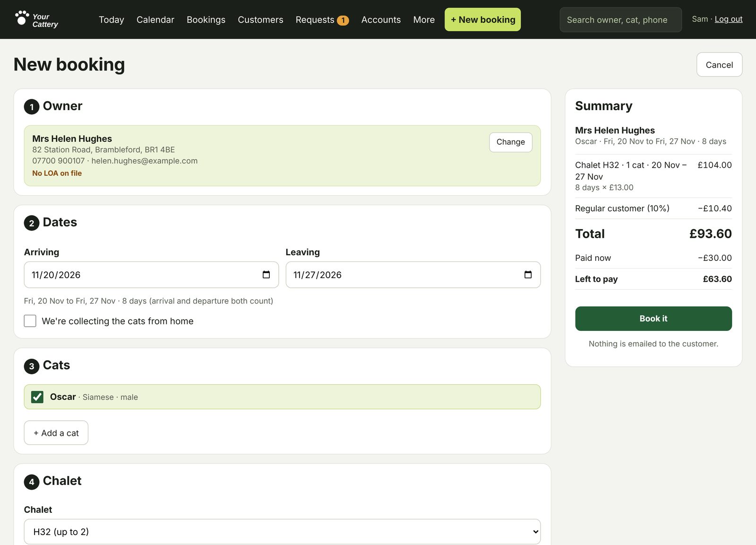Expand the Chalet H32 dropdown
The width and height of the screenshot is (756, 545).
(282, 532)
